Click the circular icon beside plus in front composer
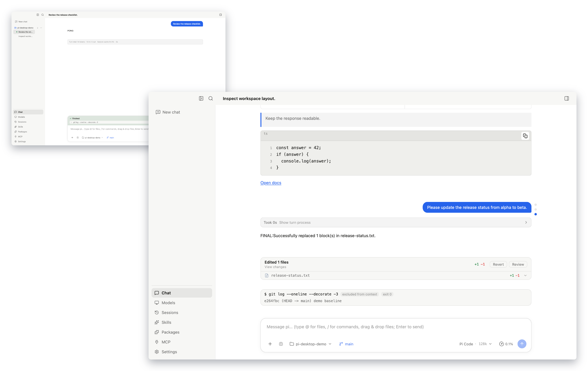Screen dimensions: 588x371 click(x=281, y=344)
